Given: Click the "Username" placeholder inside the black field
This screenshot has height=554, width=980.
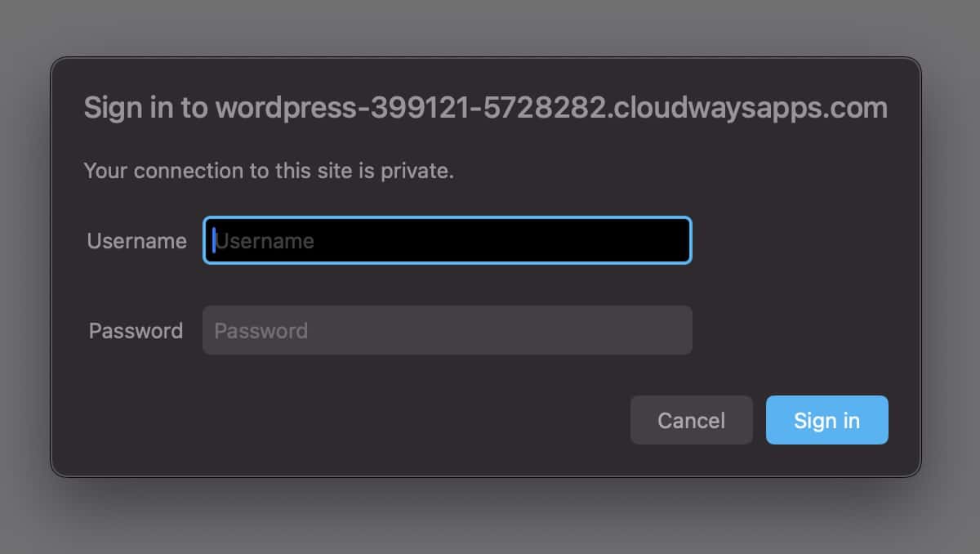Looking at the screenshot, I should click(265, 241).
